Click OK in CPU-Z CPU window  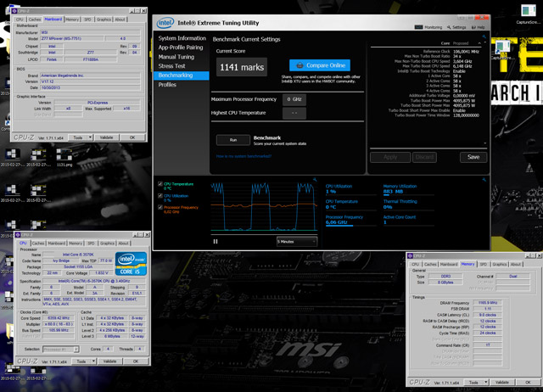tap(136, 361)
